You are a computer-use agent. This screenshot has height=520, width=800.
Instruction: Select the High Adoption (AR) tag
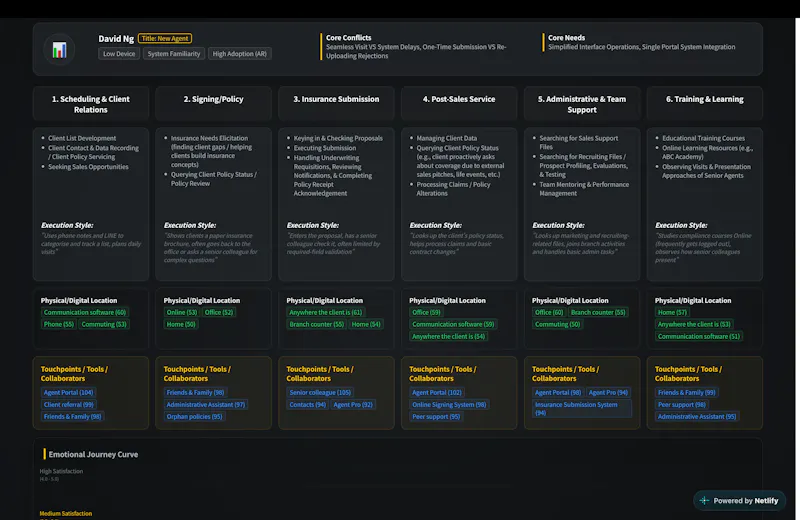[240, 54]
